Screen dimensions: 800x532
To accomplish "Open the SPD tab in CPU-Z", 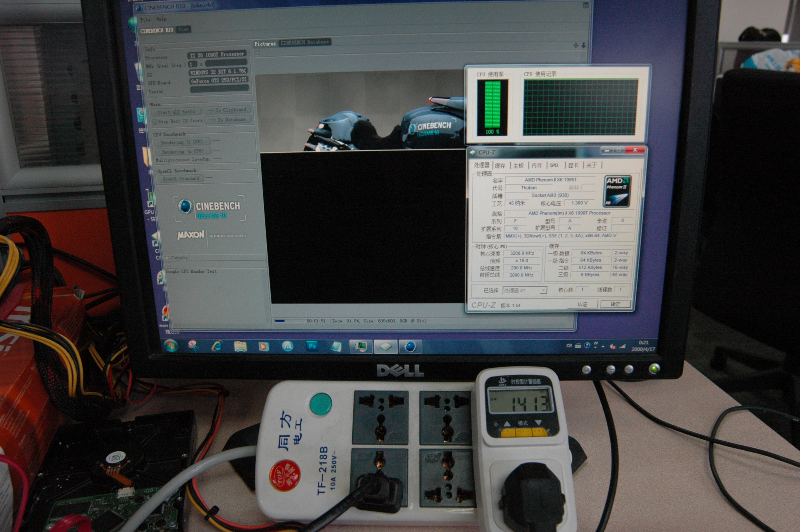I will click(x=554, y=165).
